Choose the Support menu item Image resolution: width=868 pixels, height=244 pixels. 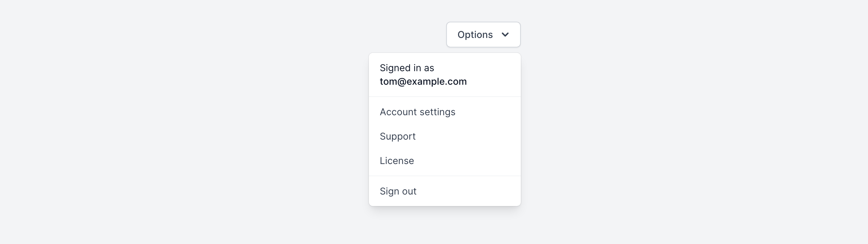click(x=397, y=136)
